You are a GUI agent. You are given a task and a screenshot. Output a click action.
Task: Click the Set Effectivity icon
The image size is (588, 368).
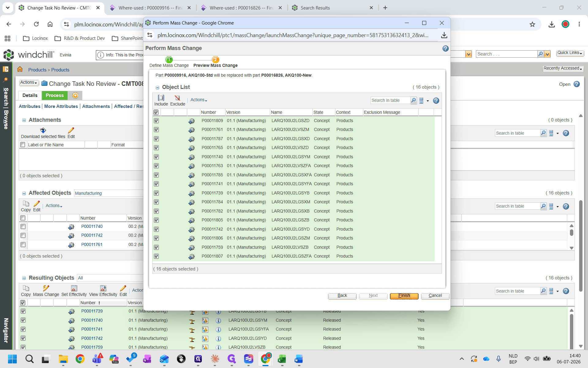coord(74,288)
